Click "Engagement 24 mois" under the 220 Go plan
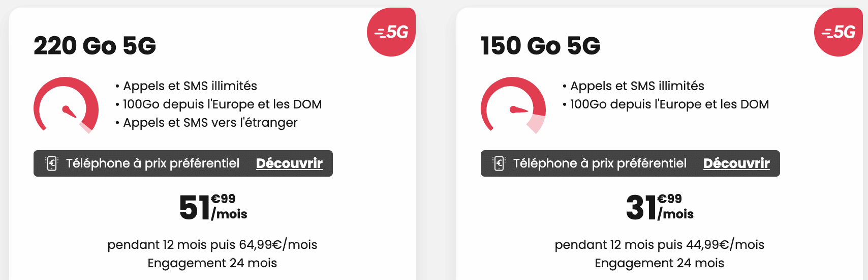The image size is (868, 280). tap(212, 263)
